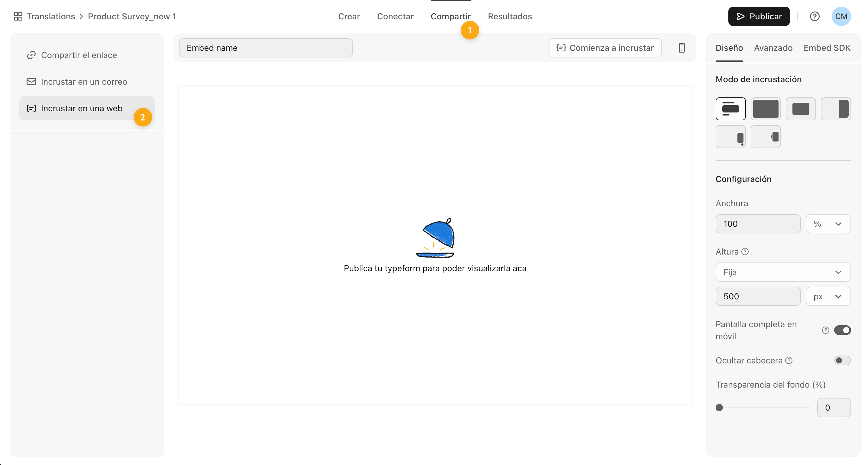Choose the popover embed mode icon

tap(730, 137)
